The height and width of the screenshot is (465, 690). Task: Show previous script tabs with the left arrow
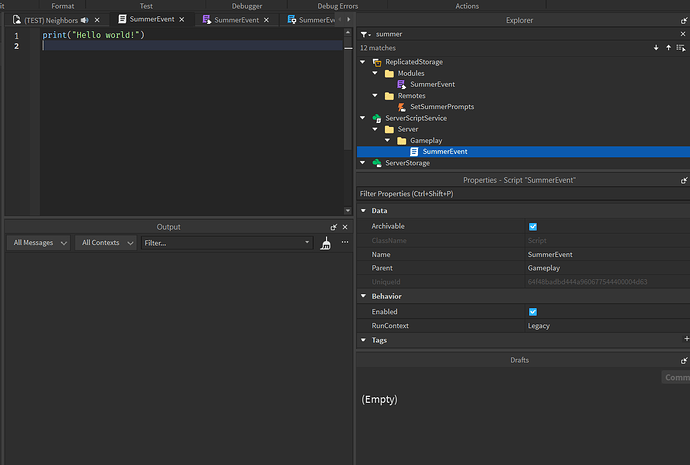pyautogui.click(x=340, y=19)
